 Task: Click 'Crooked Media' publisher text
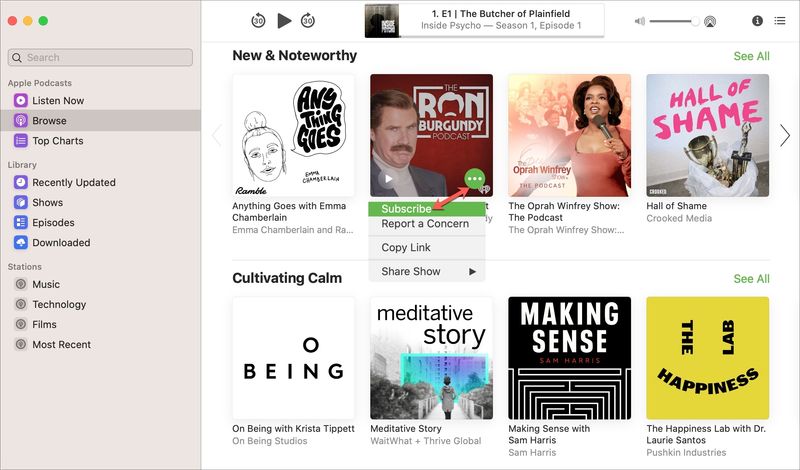coord(679,218)
